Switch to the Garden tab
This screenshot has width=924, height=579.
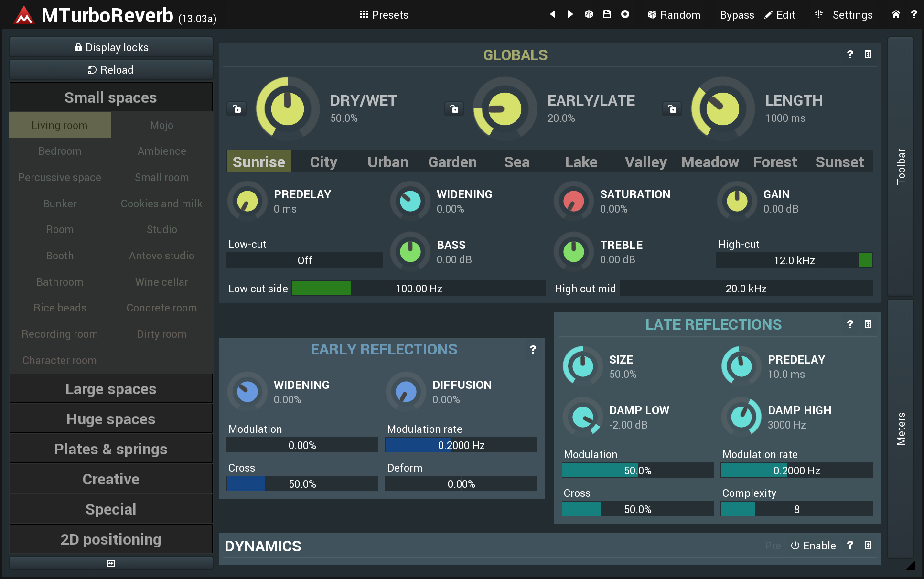(x=452, y=162)
